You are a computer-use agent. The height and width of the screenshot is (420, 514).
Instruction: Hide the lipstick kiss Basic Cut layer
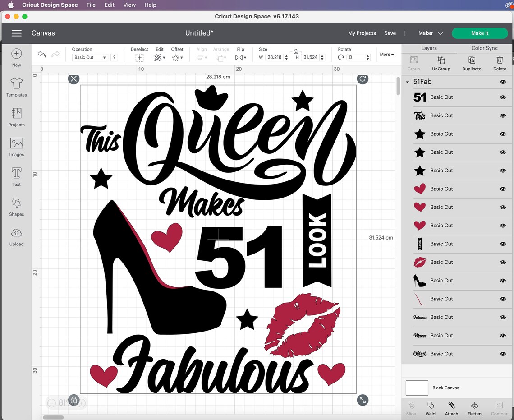[x=502, y=262]
